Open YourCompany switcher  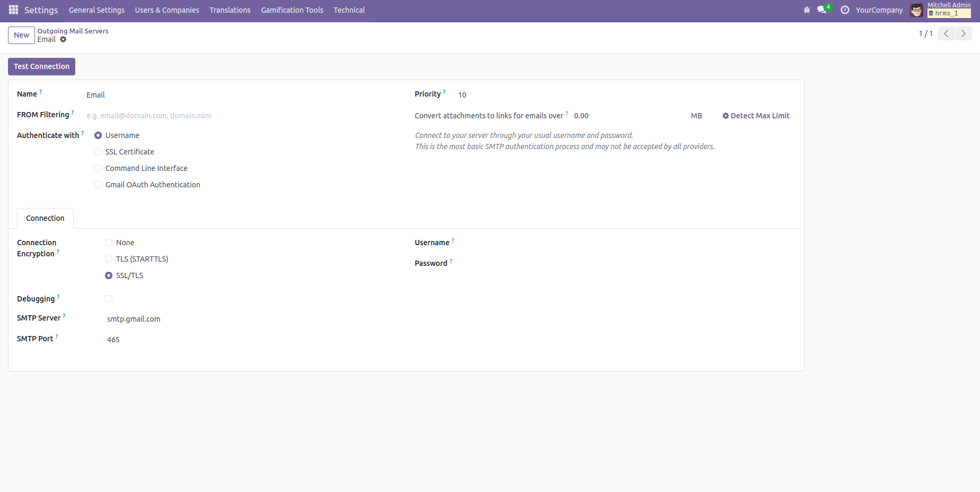[879, 10]
